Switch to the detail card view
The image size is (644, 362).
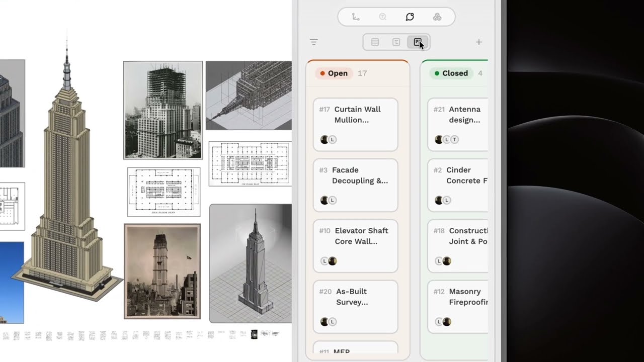(396, 42)
